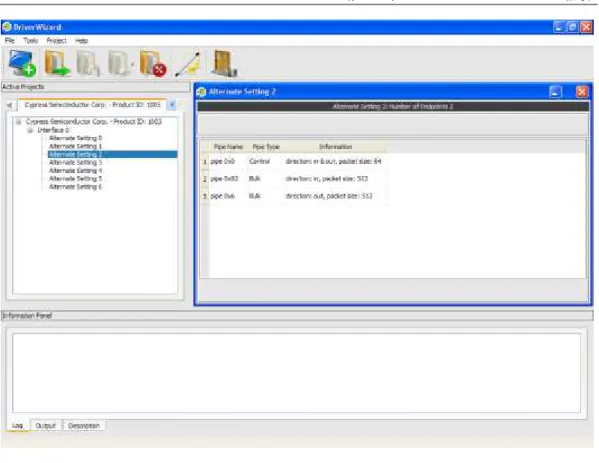Click row header 1 in pipe table
The height and width of the screenshot is (463, 599).
click(205, 162)
